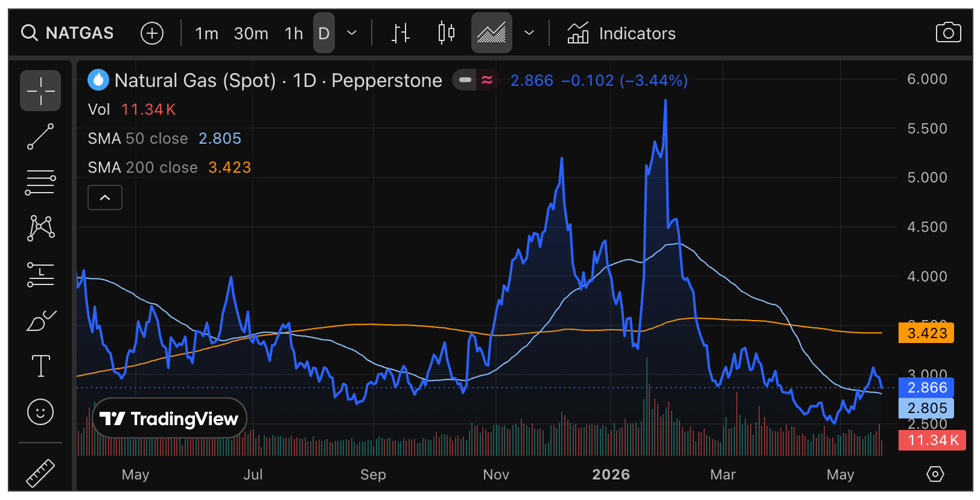Open the emoji icons tool

point(40,412)
